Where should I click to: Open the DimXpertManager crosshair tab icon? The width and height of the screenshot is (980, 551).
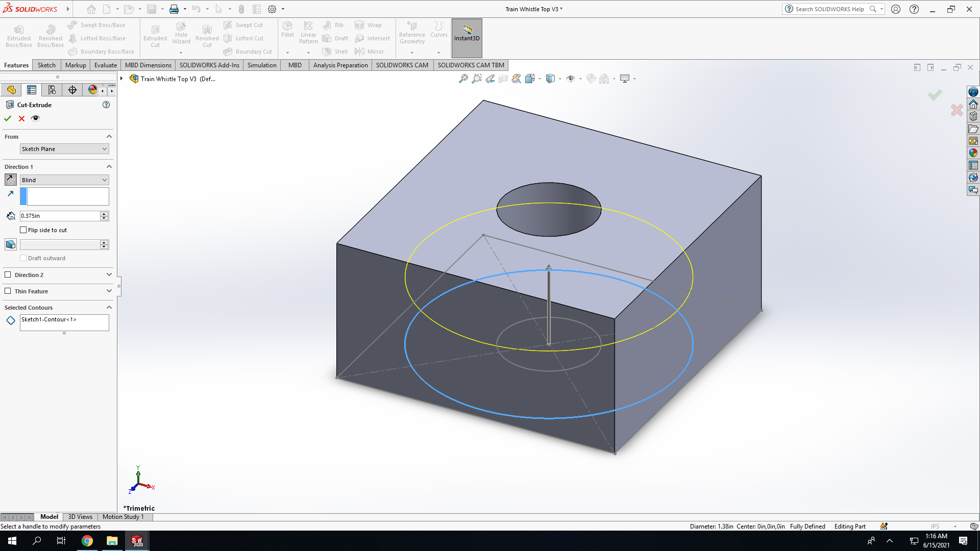pyautogui.click(x=72, y=90)
